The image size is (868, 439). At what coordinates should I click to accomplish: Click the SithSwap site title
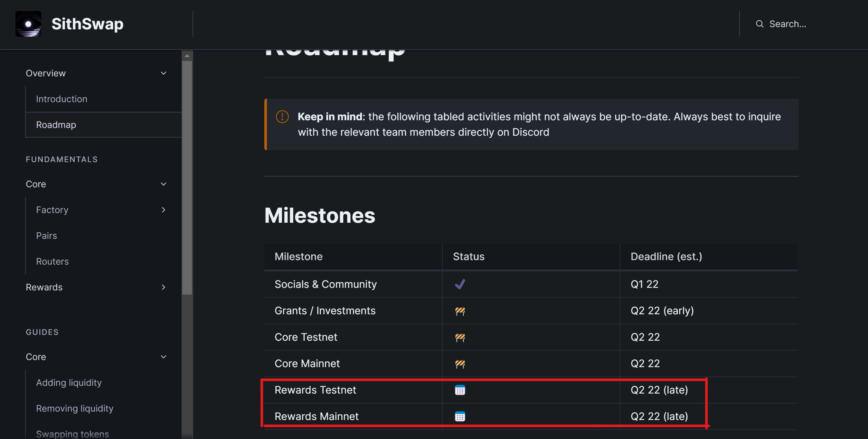click(x=87, y=24)
